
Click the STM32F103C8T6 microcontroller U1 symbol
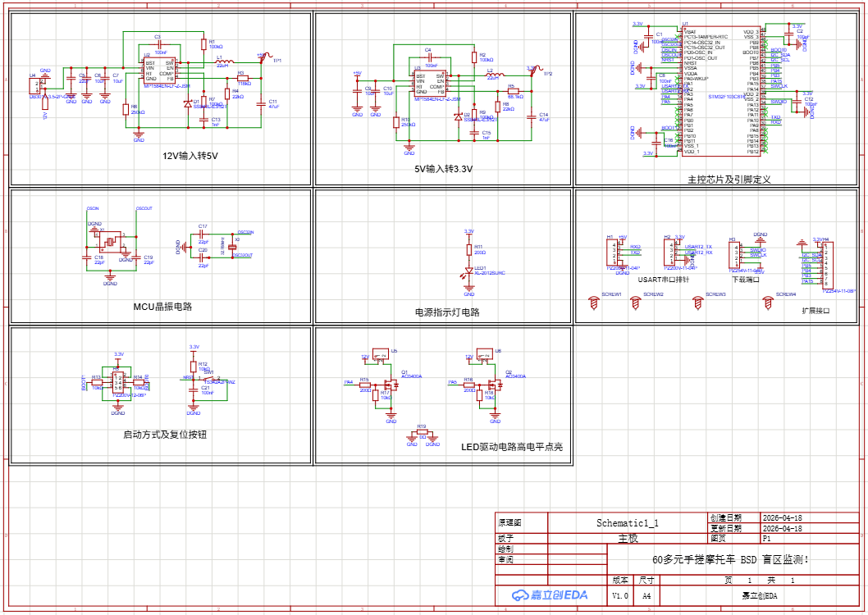point(720,90)
